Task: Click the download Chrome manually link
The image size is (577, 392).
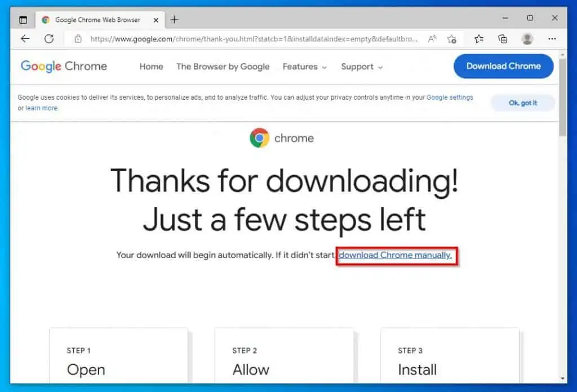Action: [x=395, y=255]
